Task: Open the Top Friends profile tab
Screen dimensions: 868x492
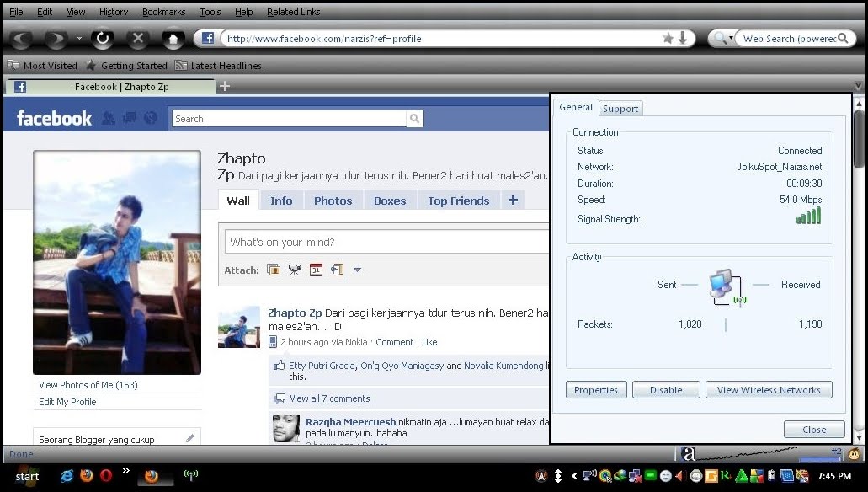Action: click(458, 201)
